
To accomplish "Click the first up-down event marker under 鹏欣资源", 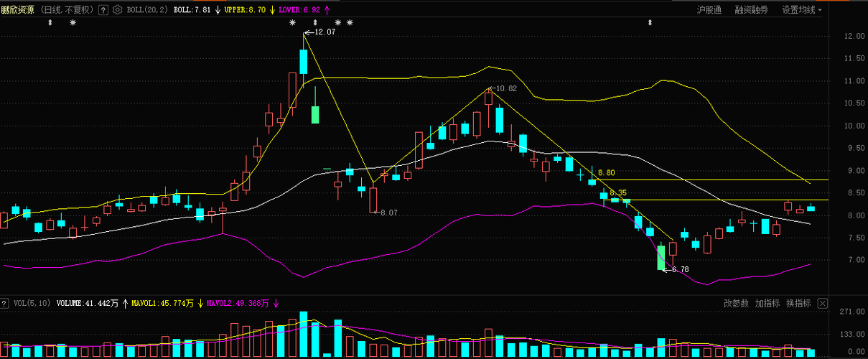I will coord(50,22).
